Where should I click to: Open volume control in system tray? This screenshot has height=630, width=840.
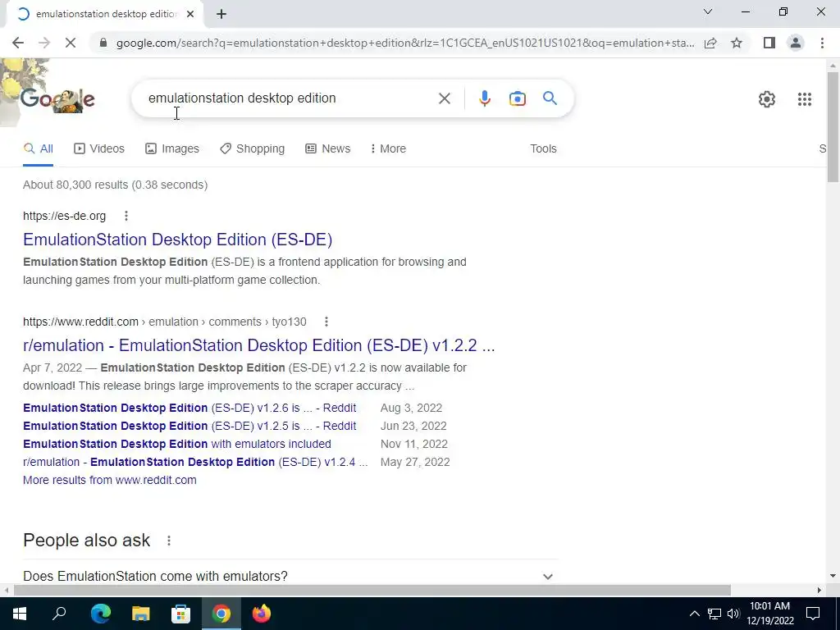pyautogui.click(x=733, y=614)
